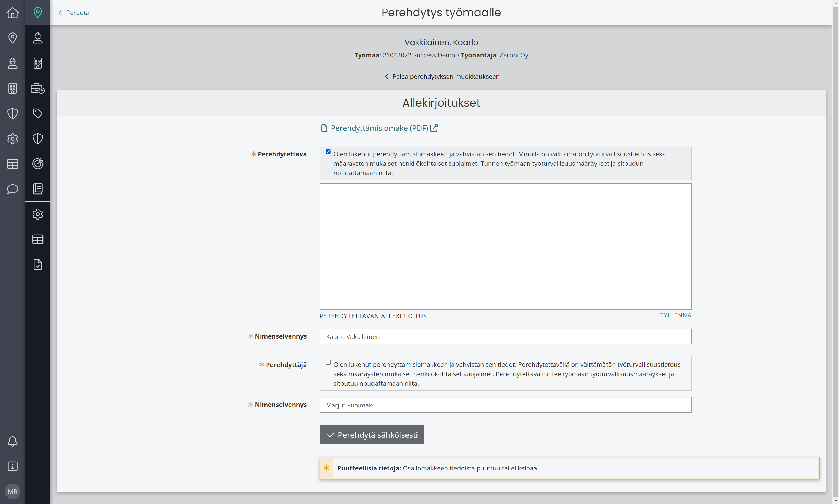
Task: Click the Kaarlo Vakkilainen name field
Action: coord(506,336)
